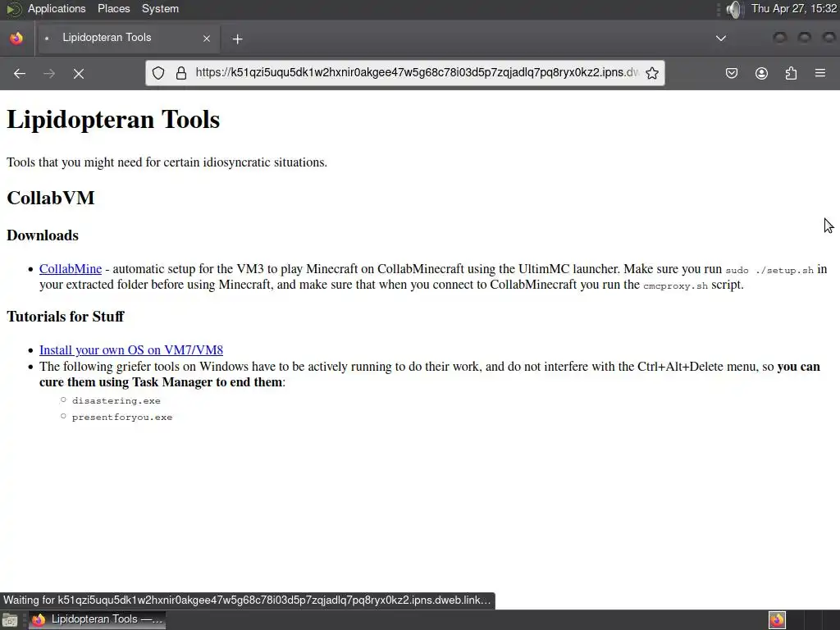Bookmark this page with the star
This screenshot has height=630, width=840.
coord(652,73)
